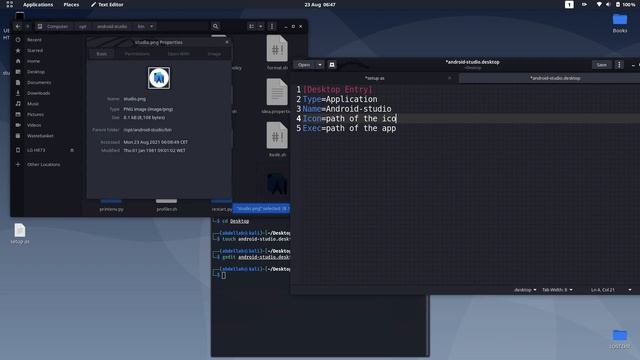This screenshot has width=640, height=360.
Task: Open the Applications menu
Action: point(38,4)
